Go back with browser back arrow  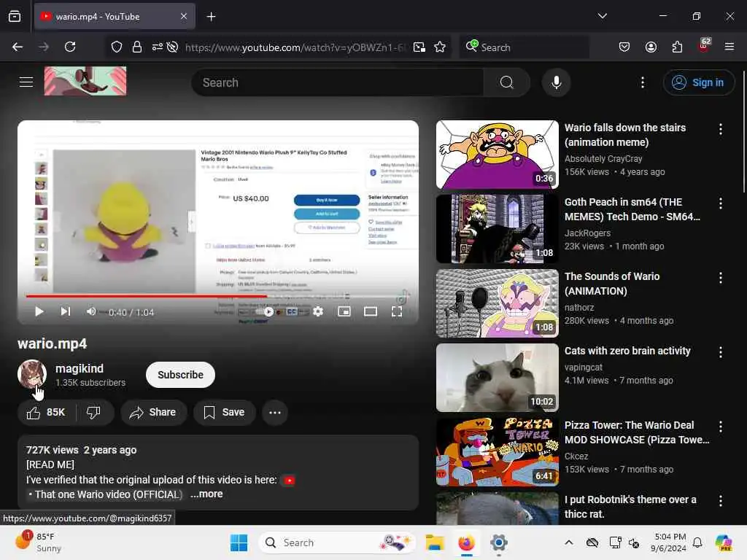(18, 47)
